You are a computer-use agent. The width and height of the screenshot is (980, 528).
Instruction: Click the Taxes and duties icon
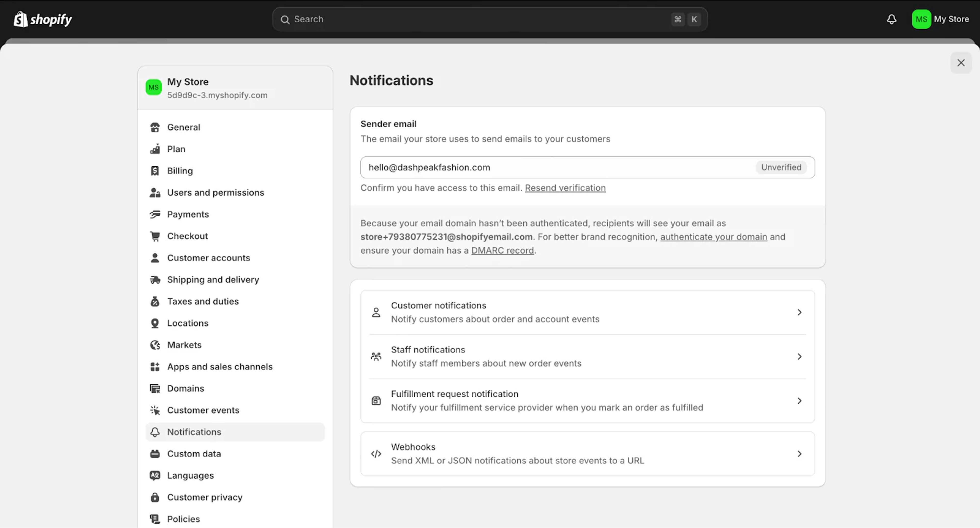tap(155, 301)
